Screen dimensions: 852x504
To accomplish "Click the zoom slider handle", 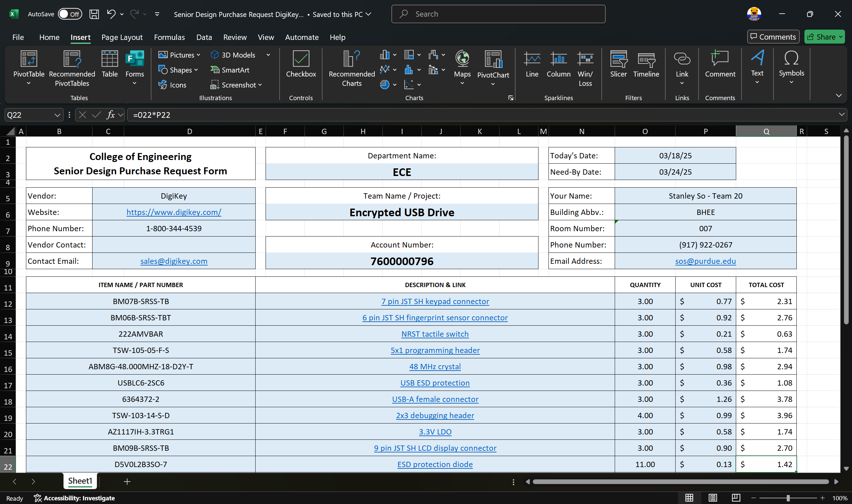I will tap(788, 498).
